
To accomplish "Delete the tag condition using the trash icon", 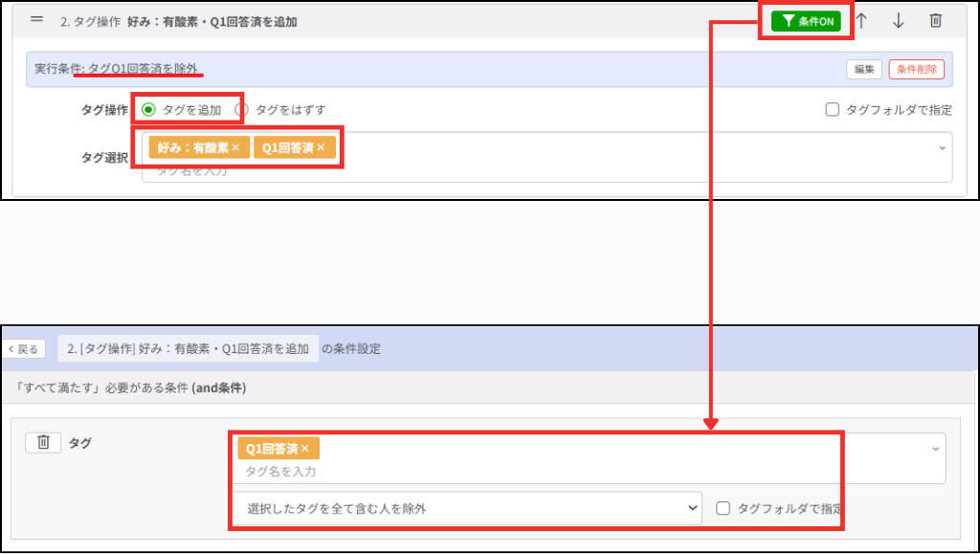I will tap(43, 442).
